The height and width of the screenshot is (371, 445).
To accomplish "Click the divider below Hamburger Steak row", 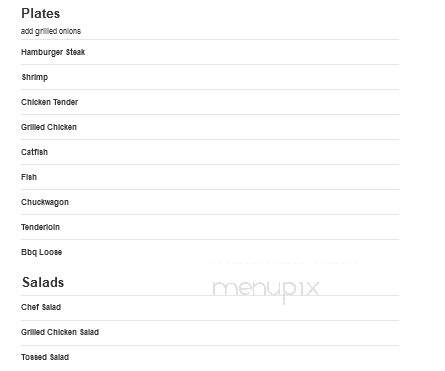I will coord(210,64).
